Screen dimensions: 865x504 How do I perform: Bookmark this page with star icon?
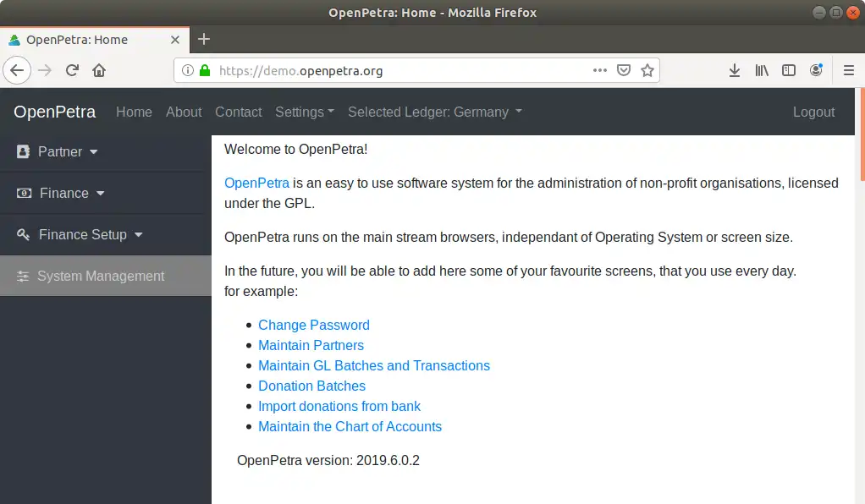click(647, 70)
